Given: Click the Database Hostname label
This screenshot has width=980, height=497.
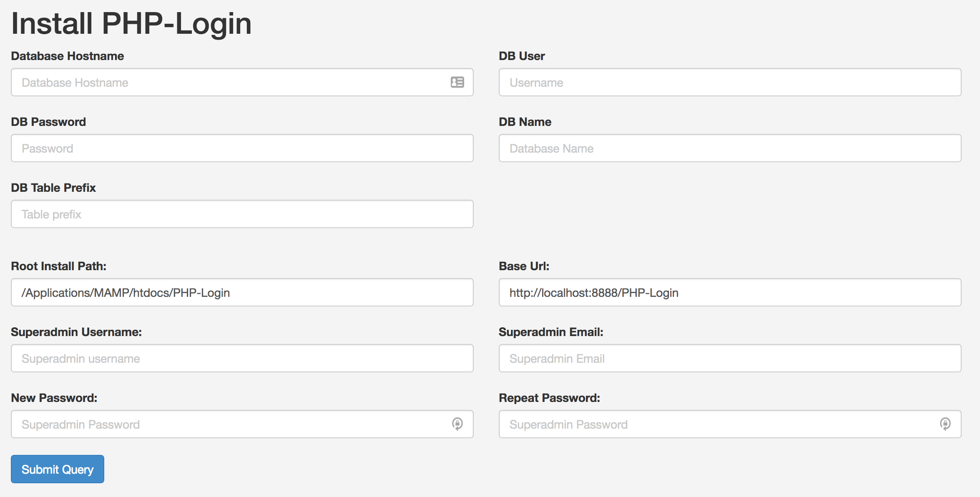Looking at the screenshot, I should tap(67, 56).
